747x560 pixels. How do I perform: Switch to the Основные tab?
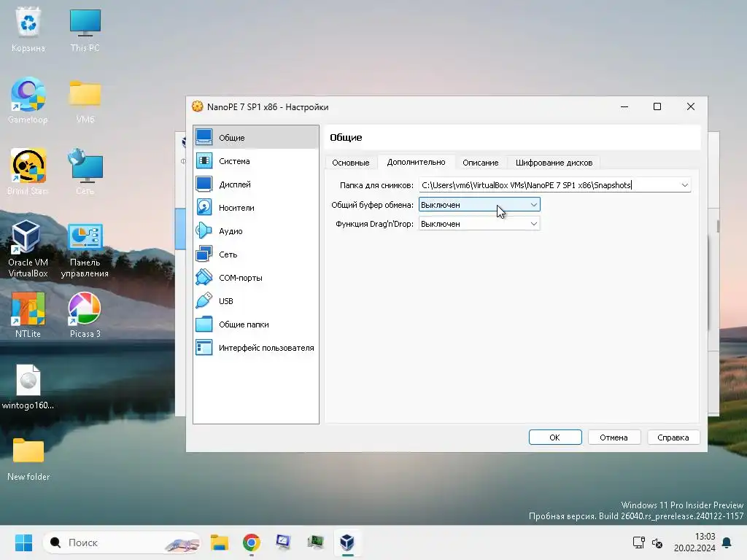click(x=351, y=163)
